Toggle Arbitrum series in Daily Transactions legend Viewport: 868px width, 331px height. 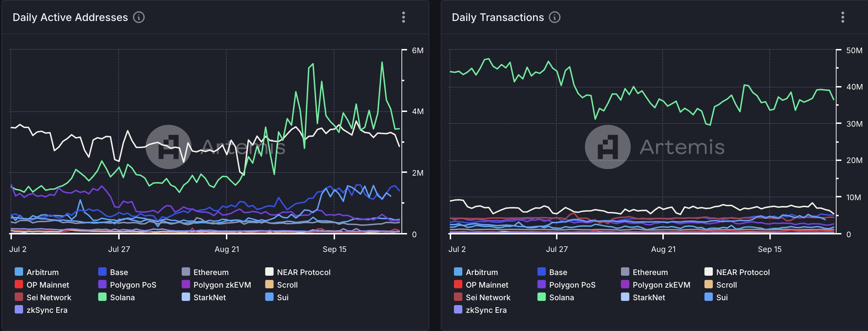pyautogui.click(x=476, y=272)
